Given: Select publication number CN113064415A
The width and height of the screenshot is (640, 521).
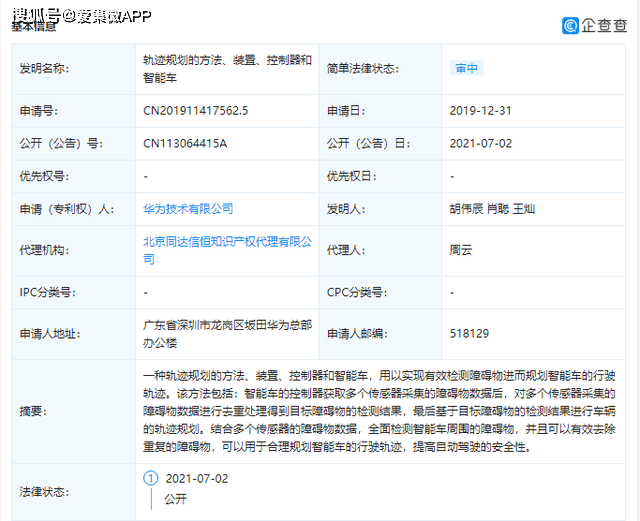Looking at the screenshot, I should (x=185, y=143).
